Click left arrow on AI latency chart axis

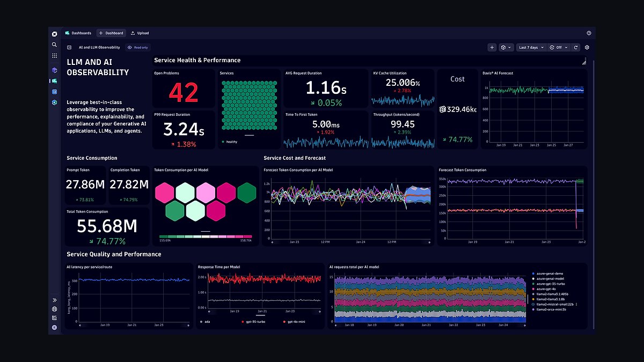tap(80, 325)
